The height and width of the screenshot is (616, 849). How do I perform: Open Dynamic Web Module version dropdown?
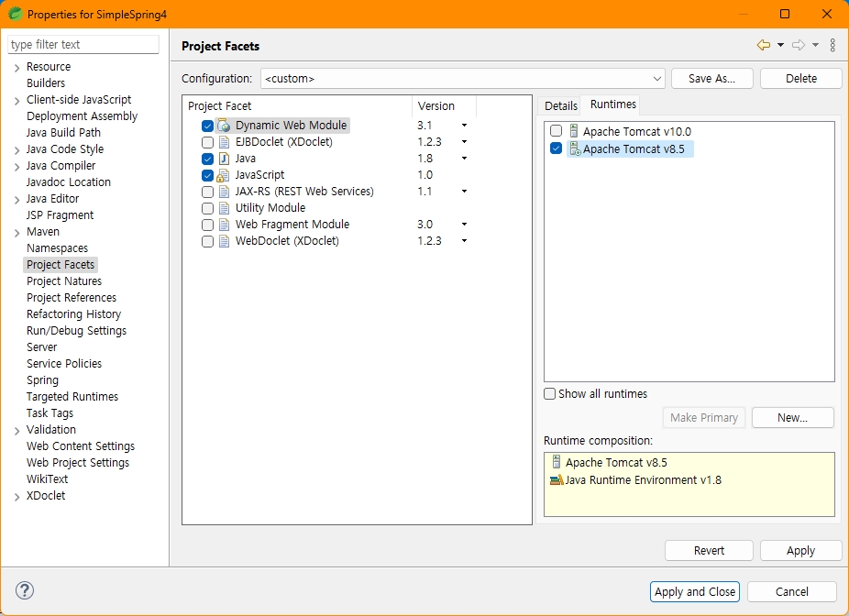[x=464, y=126]
